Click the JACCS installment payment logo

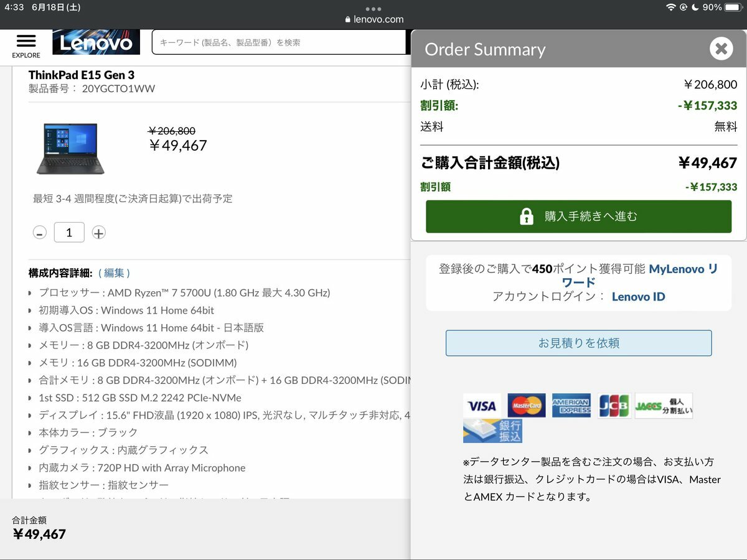(x=664, y=406)
